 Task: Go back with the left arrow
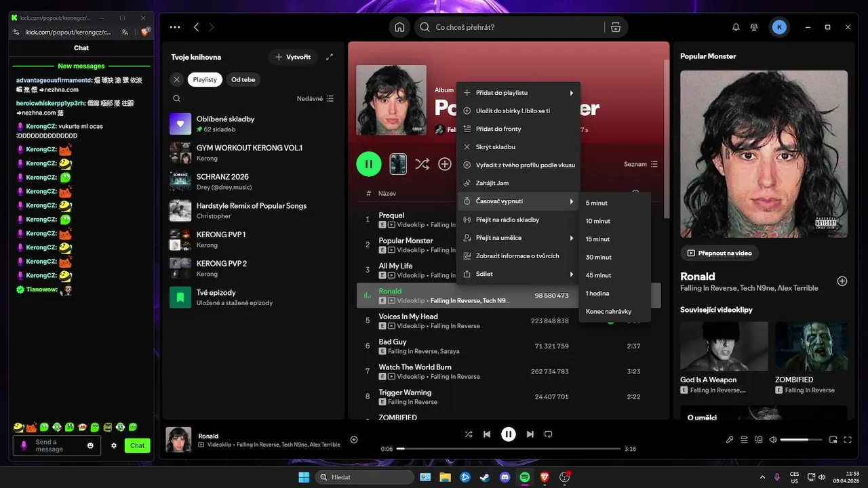pos(196,27)
